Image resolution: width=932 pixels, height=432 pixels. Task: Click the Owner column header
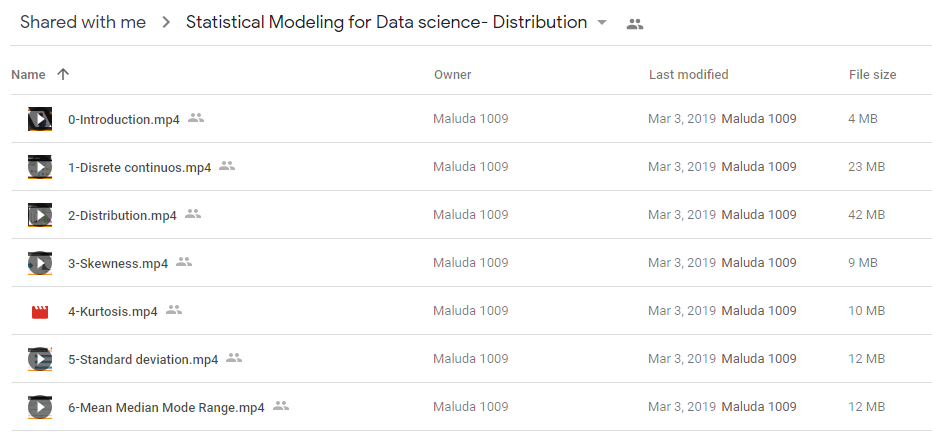click(452, 75)
